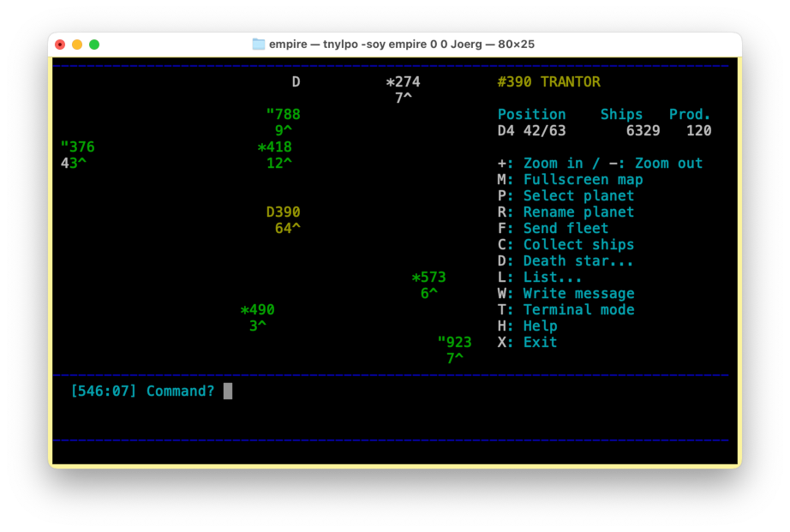
Task: Click ship count '3^' under planet 490
Action: 257,326
